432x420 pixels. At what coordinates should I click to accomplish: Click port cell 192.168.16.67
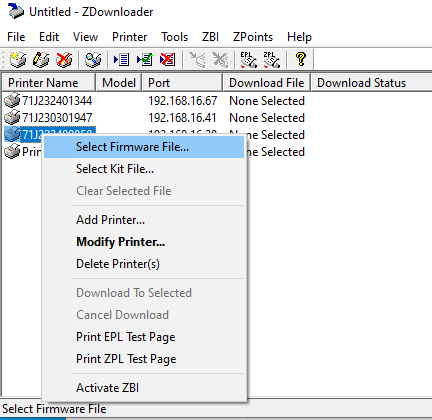pyautogui.click(x=182, y=101)
